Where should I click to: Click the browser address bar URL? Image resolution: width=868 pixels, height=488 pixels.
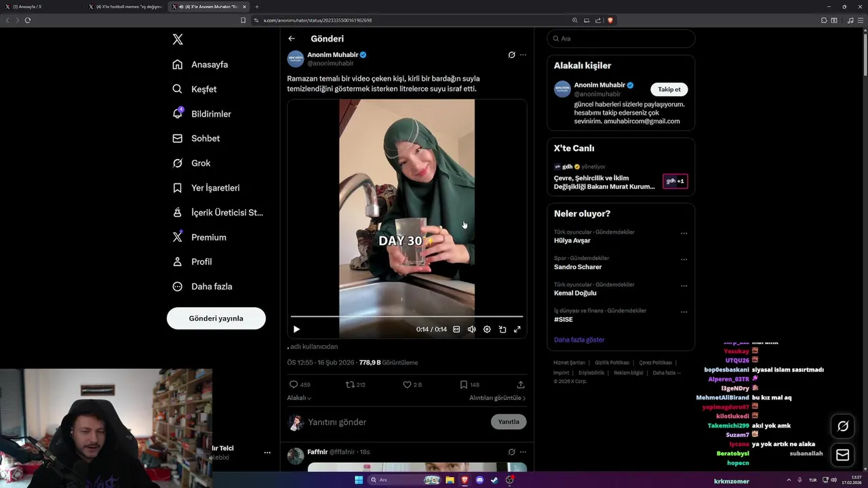tap(317, 20)
